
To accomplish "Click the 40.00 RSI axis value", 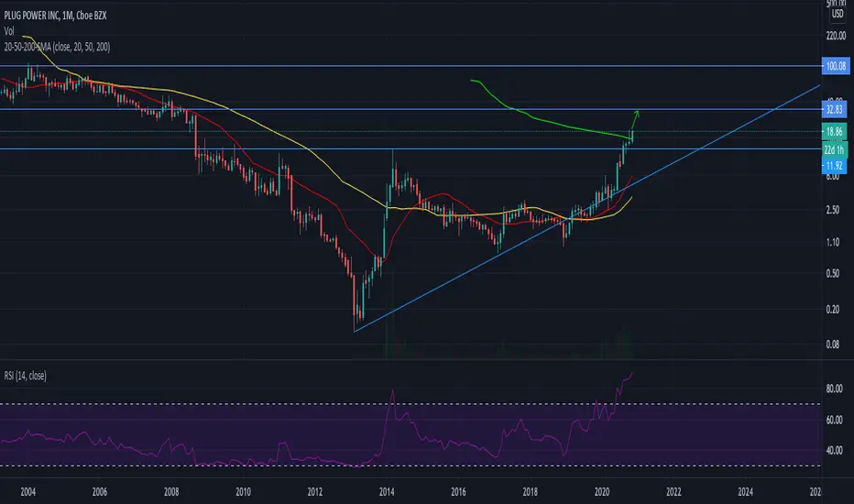I will (x=835, y=451).
